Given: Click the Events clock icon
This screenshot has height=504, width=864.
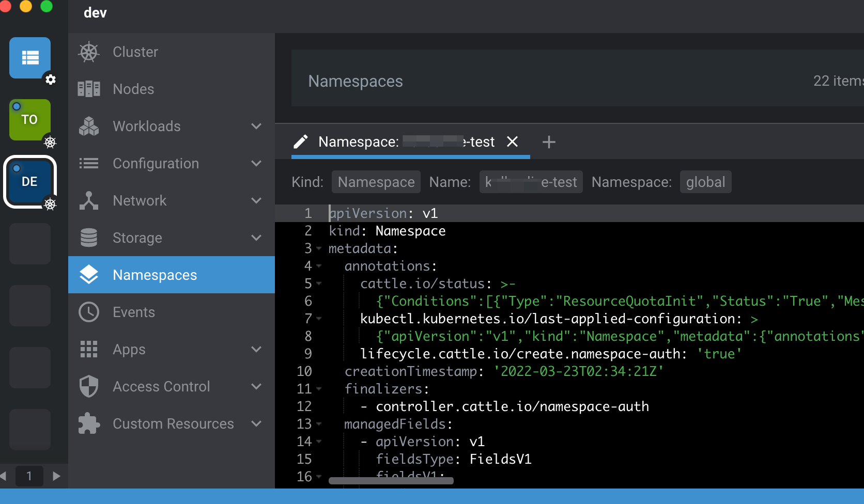Looking at the screenshot, I should (x=89, y=312).
